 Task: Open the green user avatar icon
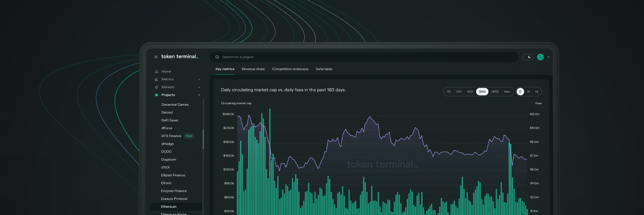click(x=541, y=57)
